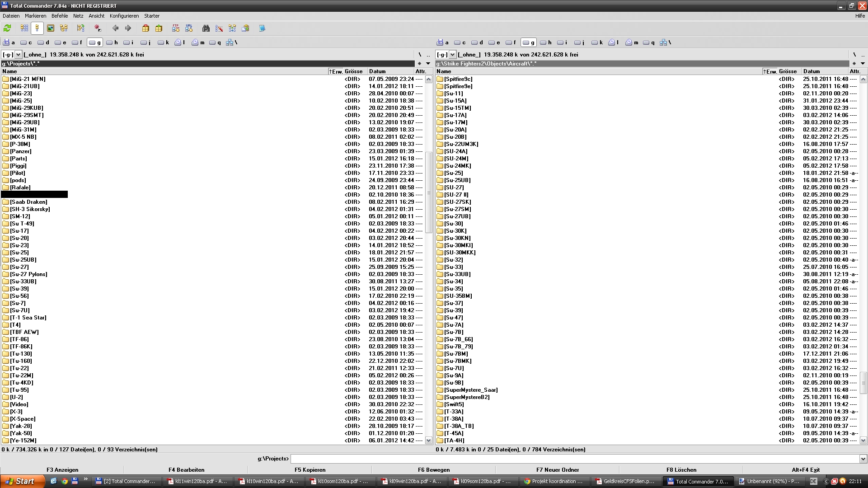Select optical drive m in right panel
The image size is (868, 488).
pos(632,42)
